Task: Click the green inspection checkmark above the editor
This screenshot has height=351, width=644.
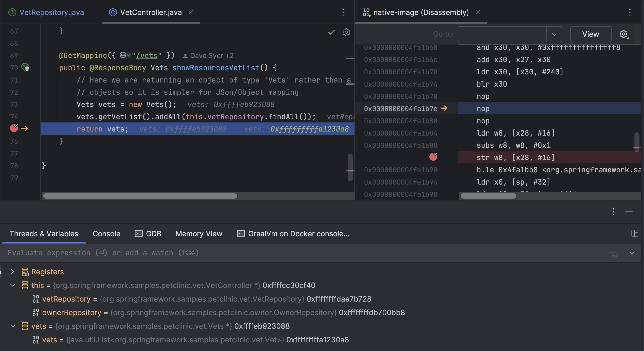Action: tap(332, 32)
